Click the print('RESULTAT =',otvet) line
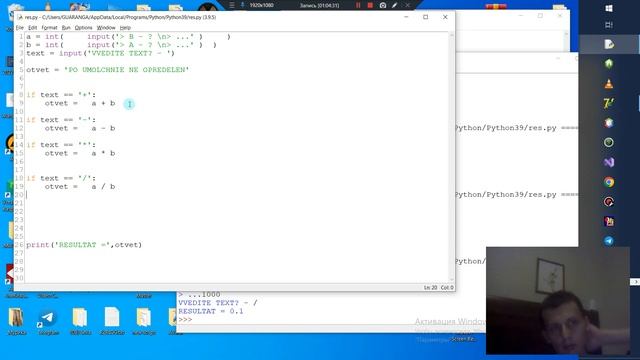This screenshot has height=360, width=640. pyautogui.click(x=84, y=245)
